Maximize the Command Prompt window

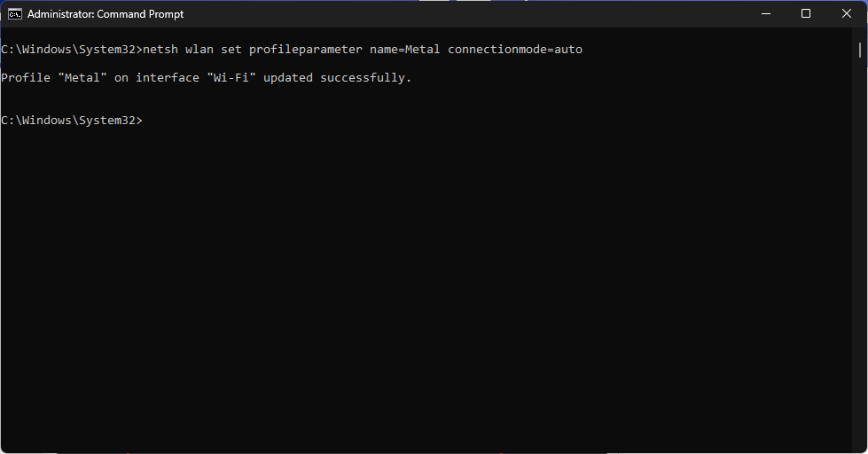806,14
